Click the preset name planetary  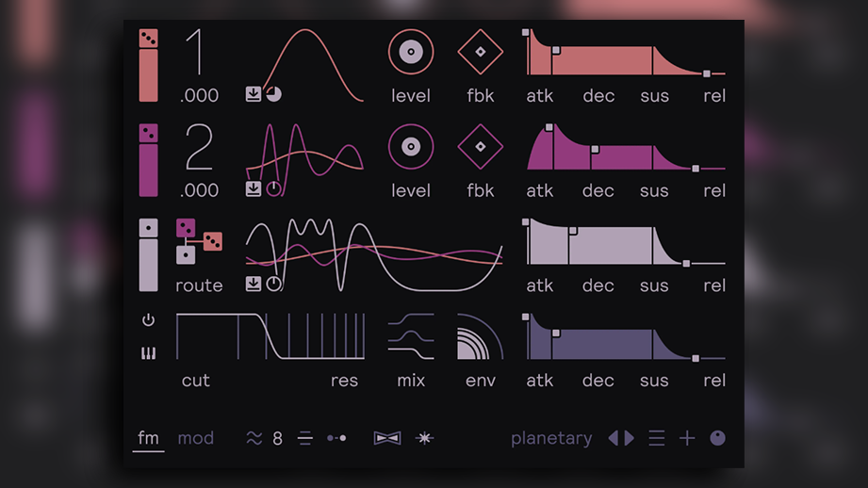(x=551, y=439)
